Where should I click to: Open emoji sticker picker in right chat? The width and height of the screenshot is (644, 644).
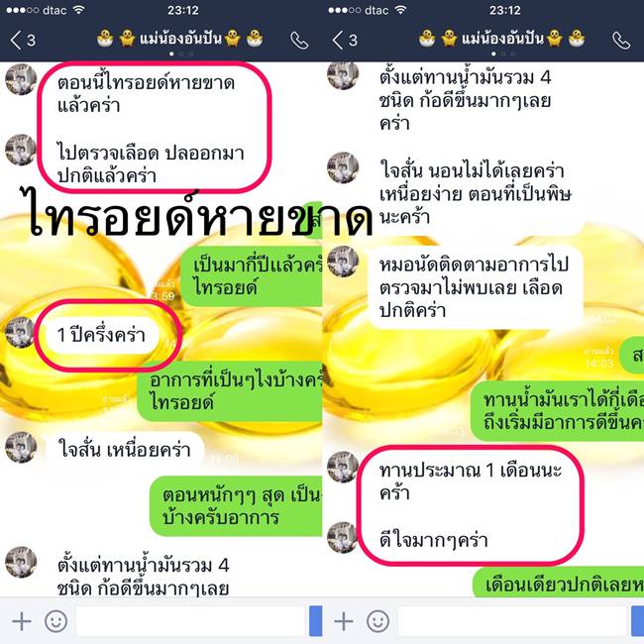(x=377, y=621)
